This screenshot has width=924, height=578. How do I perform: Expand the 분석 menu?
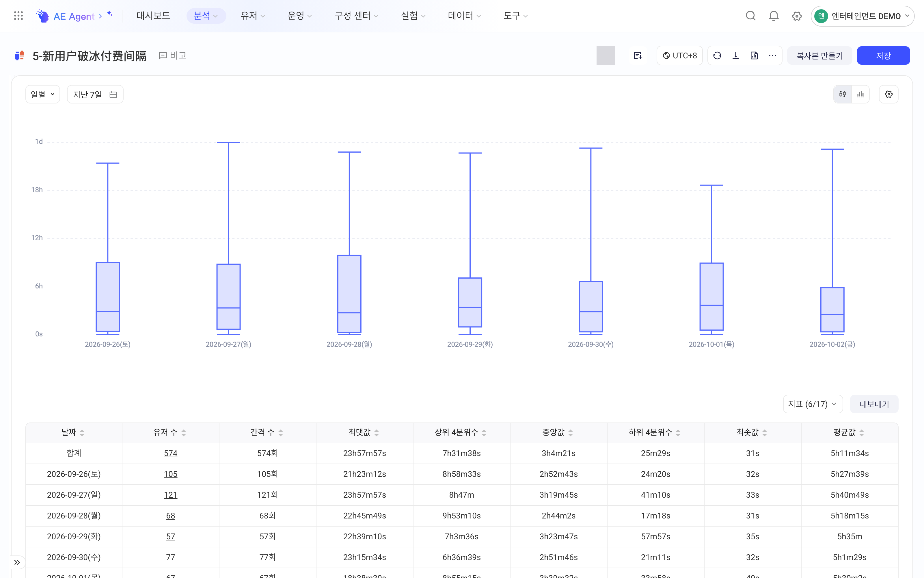(206, 16)
